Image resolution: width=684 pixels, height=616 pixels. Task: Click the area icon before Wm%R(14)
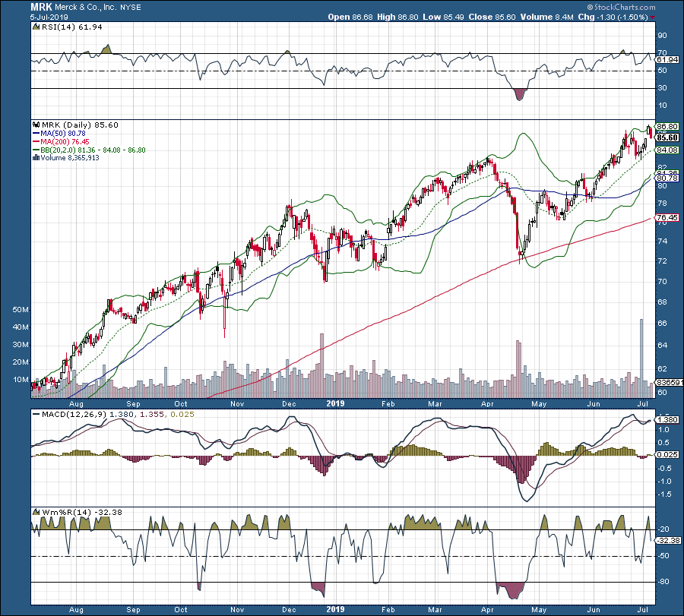pyautogui.click(x=36, y=512)
